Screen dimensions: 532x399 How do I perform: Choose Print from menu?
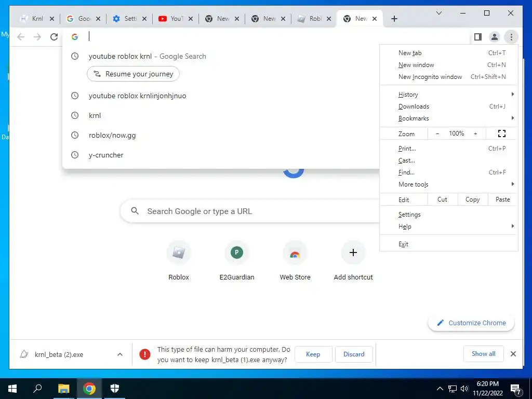[x=449, y=149]
